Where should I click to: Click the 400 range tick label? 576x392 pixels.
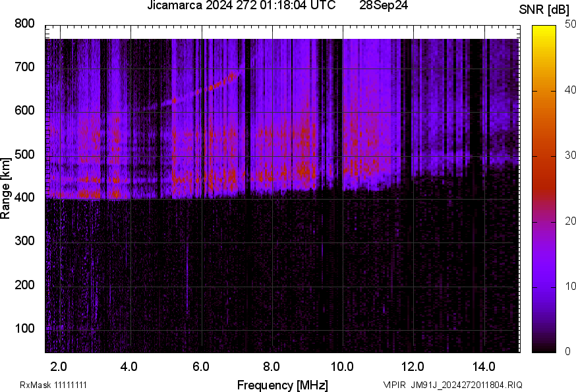pos(24,198)
